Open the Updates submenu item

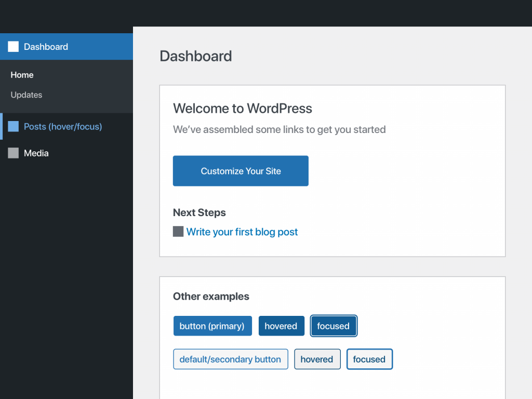pyautogui.click(x=26, y=95)
